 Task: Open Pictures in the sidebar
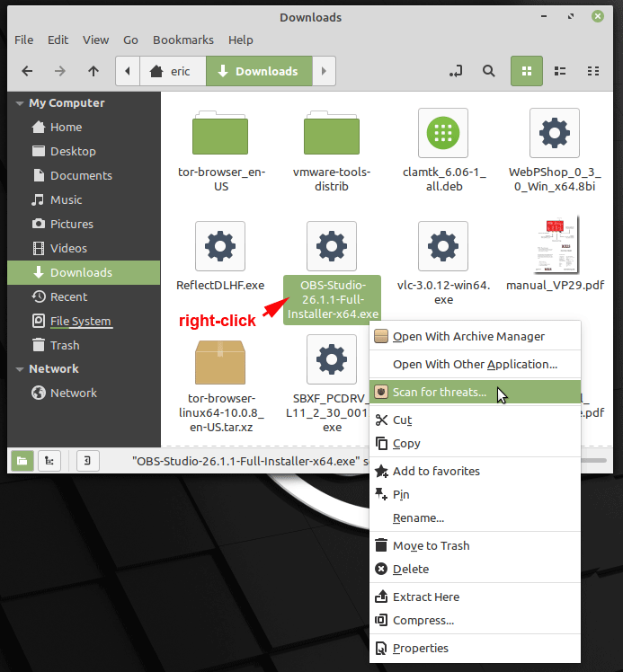pyautogui.click(x=84, y=224)
